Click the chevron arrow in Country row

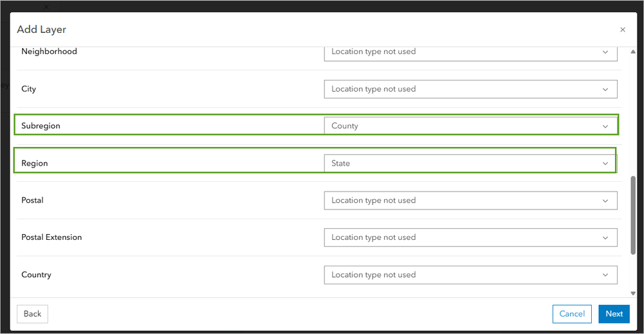605,275
